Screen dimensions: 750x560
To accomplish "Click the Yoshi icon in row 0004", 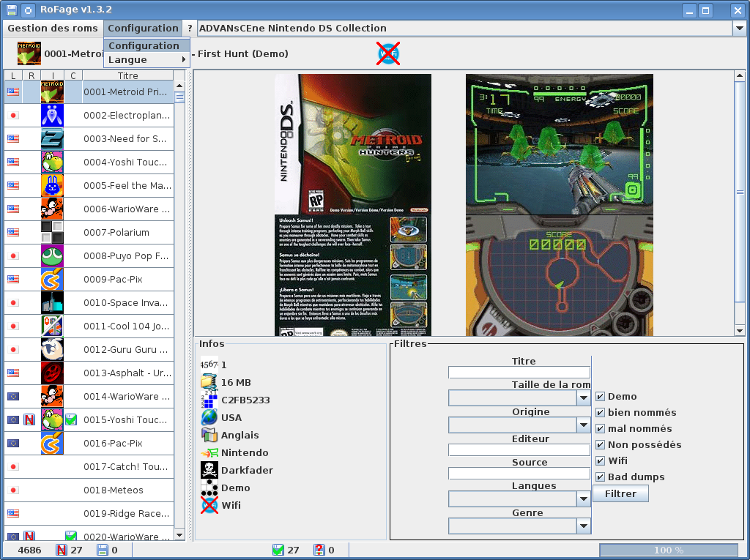I will pos(52,162).
